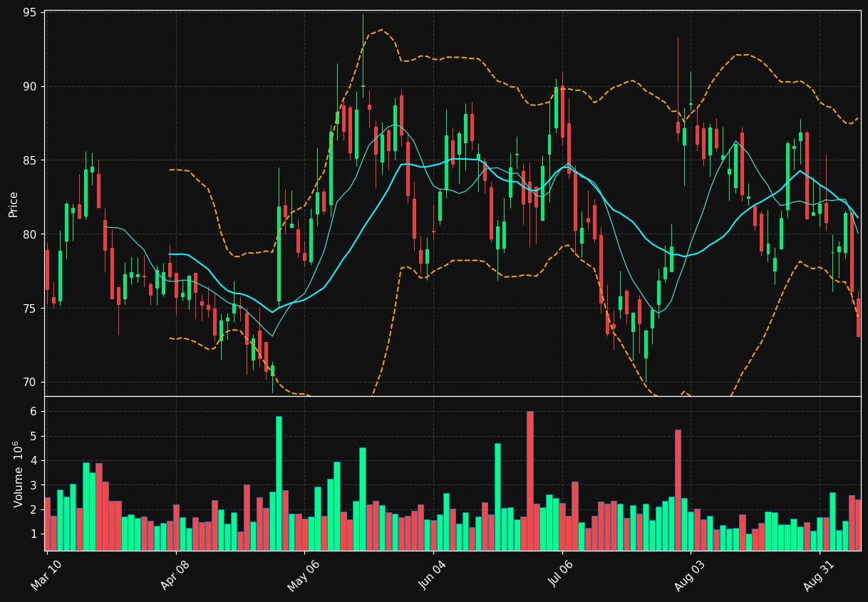Image resolution: width=868 pixels, height=602 pixels.
Task: Click the 80 price tick label
Action: 31,234
